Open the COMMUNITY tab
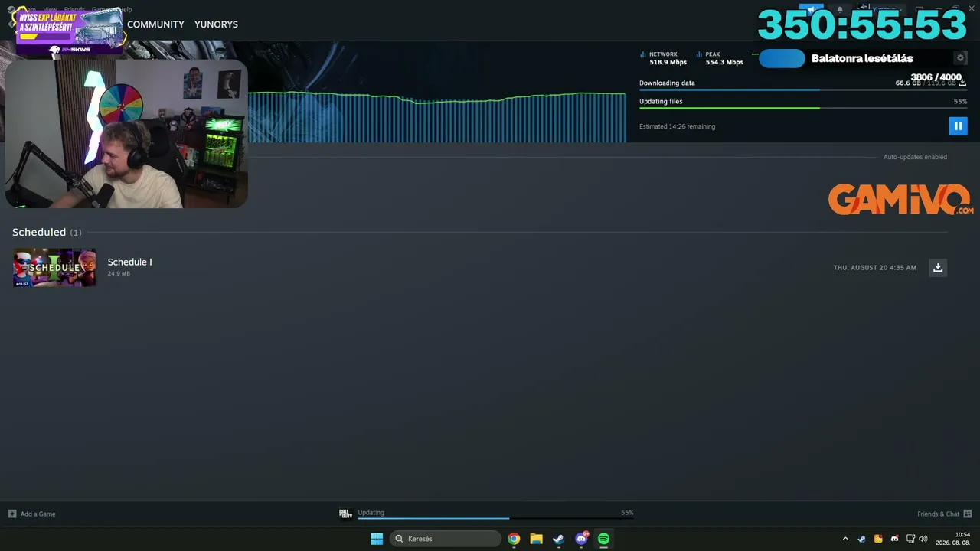This screenshot has height=551, width=980. click(155, 24)
